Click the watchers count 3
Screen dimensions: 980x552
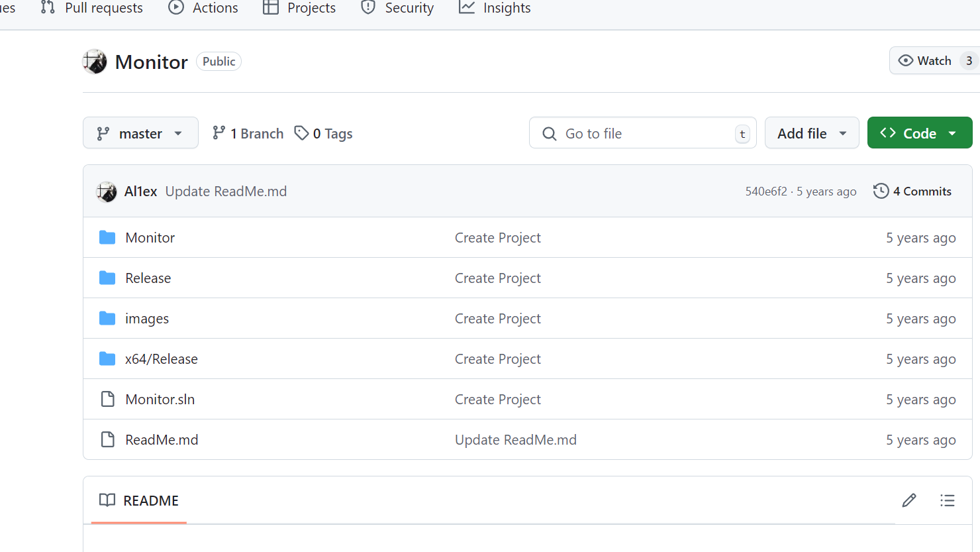(969, 60)
